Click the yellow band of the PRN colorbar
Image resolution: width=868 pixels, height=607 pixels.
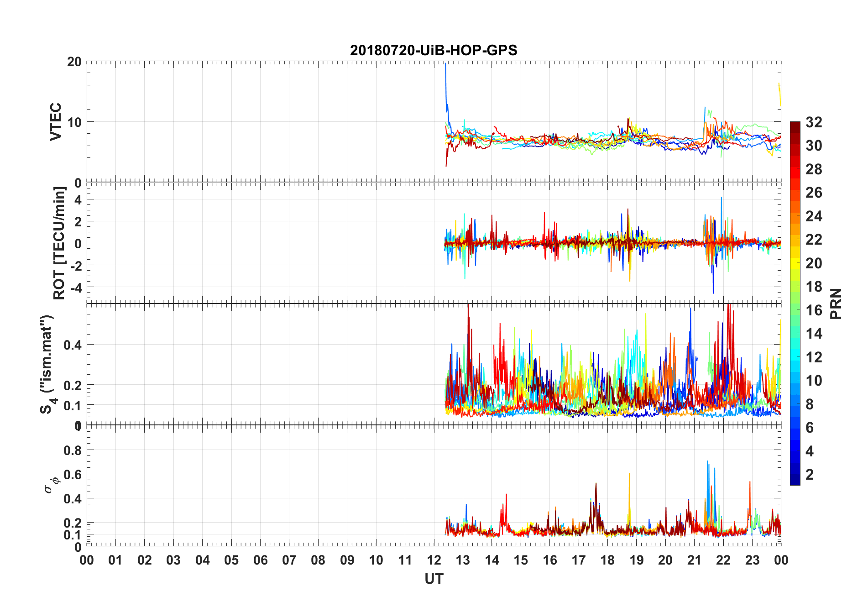click(795, 263)
